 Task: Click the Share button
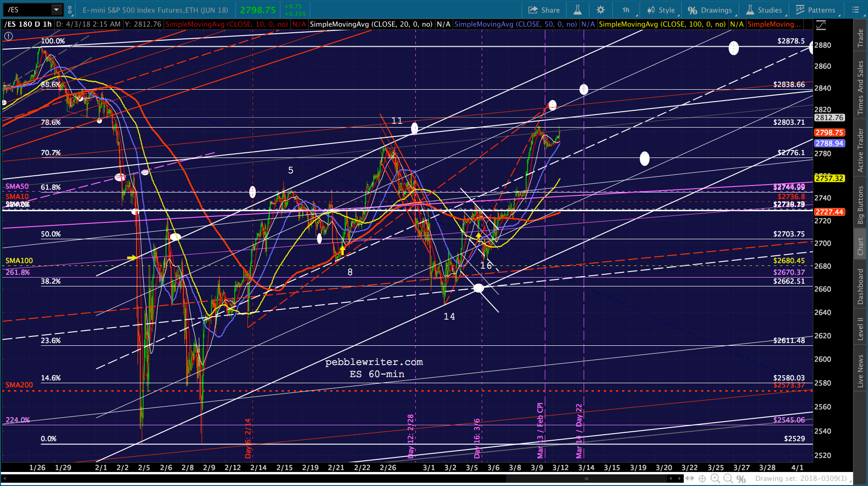click(x=544, y=10)
